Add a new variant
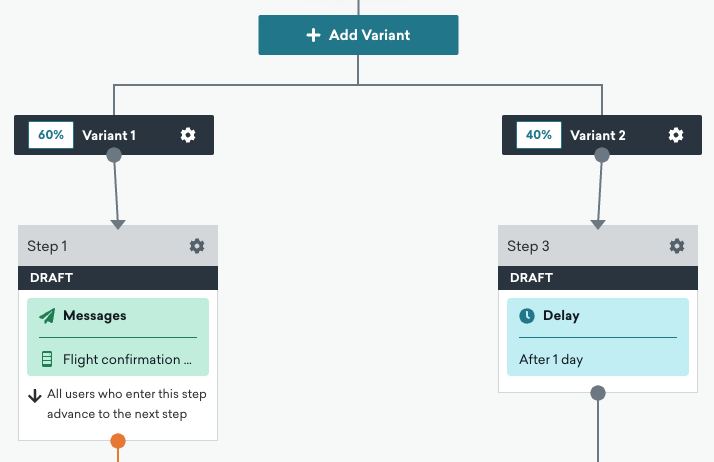 (x=358, y=35)
